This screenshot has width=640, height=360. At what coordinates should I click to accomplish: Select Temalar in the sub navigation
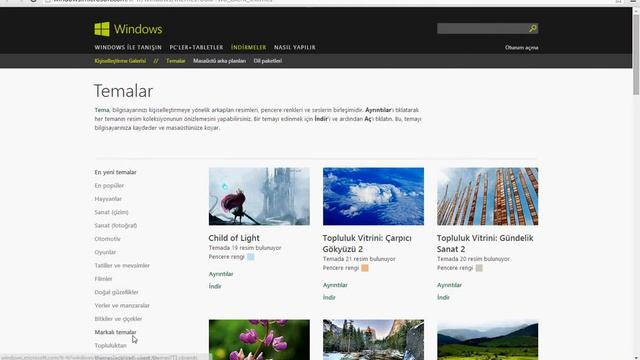176,61
